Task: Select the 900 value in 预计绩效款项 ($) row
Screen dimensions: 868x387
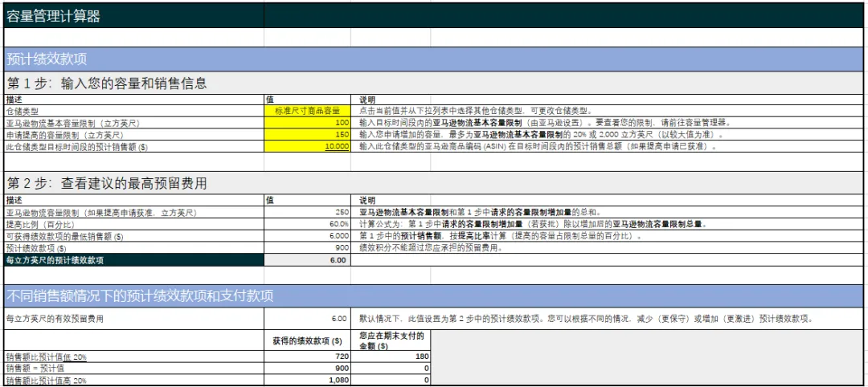Action: [x=307, y=247]
